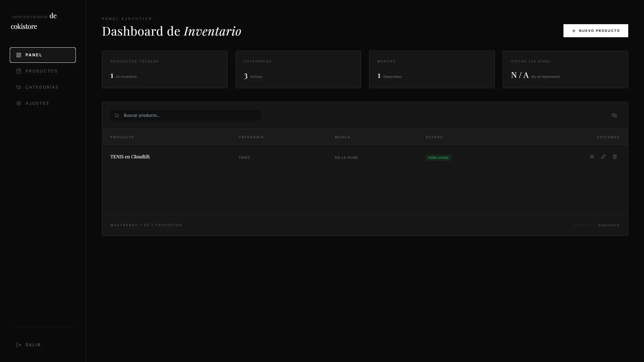Screen dimensions: 644x362
Task: Create a new product with Nuevo Producto
Action: 596,31
